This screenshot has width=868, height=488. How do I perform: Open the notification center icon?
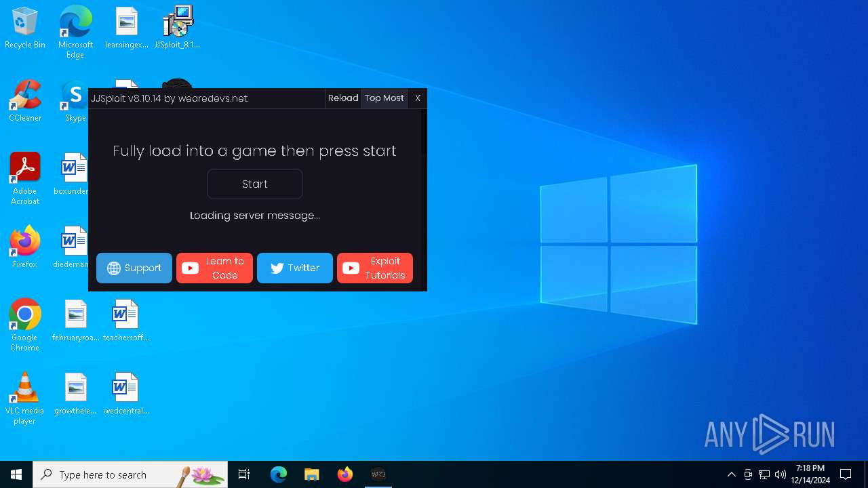point(846,474)
